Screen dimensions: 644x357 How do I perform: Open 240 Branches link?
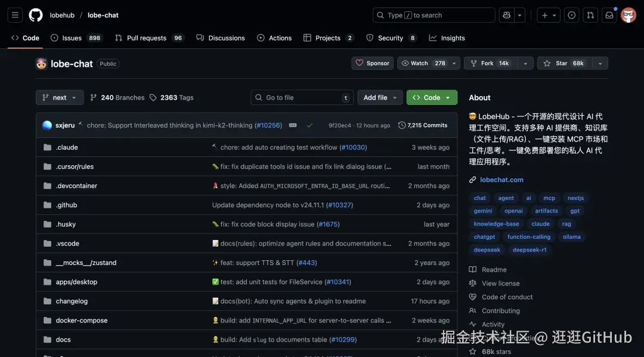point(117,97)
